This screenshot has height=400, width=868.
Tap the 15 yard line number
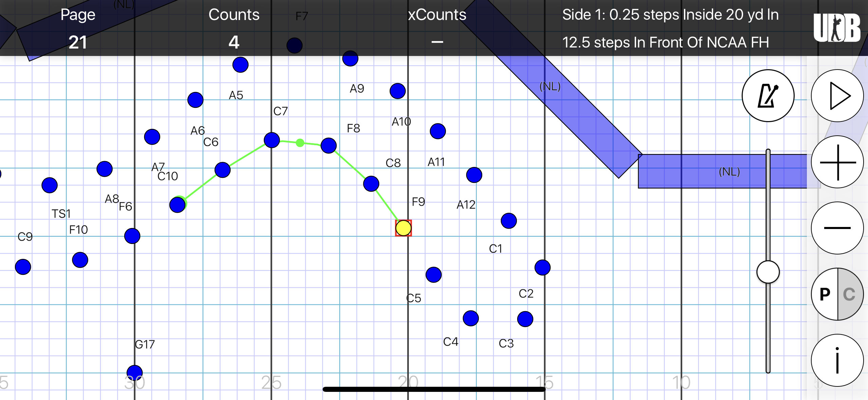tap(545, 383)
